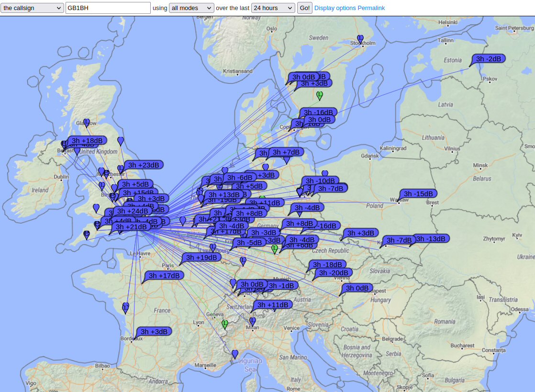Open the "3h +23dB" reception report bubble
535x392 pixels.
[143, 165]
